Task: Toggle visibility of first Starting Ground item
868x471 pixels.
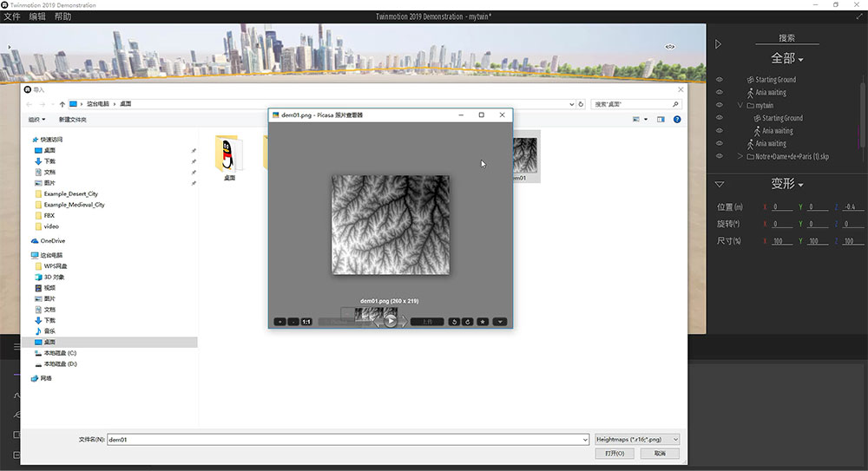Action: (719, 80)
